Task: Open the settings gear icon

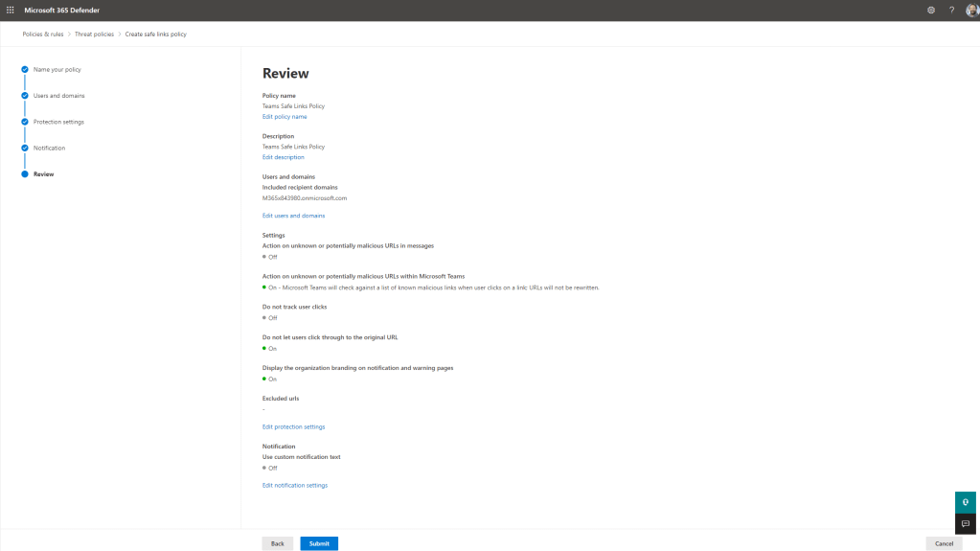Action: click(930, 10)
